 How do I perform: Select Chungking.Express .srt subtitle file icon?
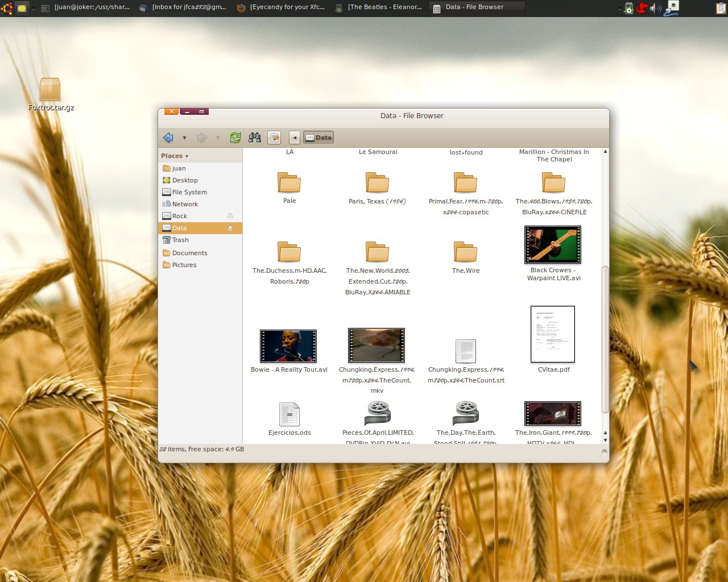click(x=466, y=351)
